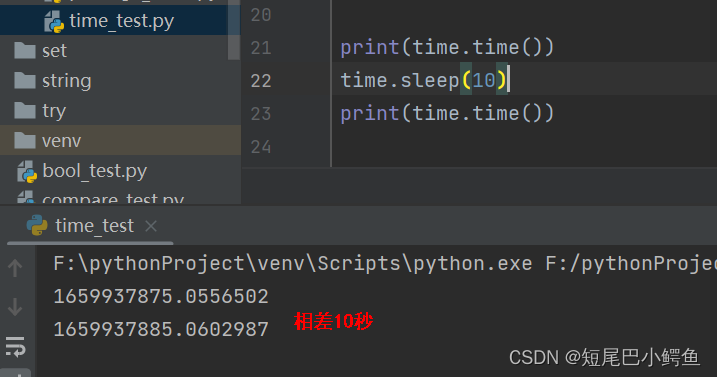Click the Python file icon of bool_test.py
The image size is (717, 377).
pos(27,172)
